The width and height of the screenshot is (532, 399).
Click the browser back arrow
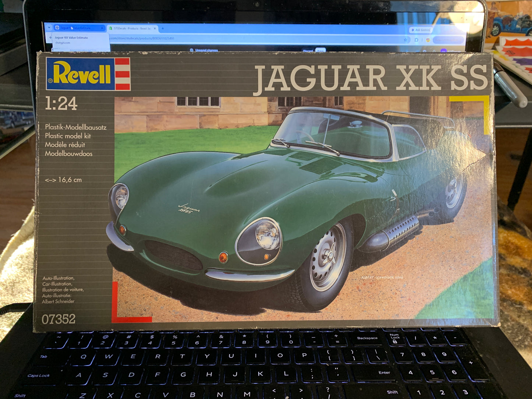50,38
